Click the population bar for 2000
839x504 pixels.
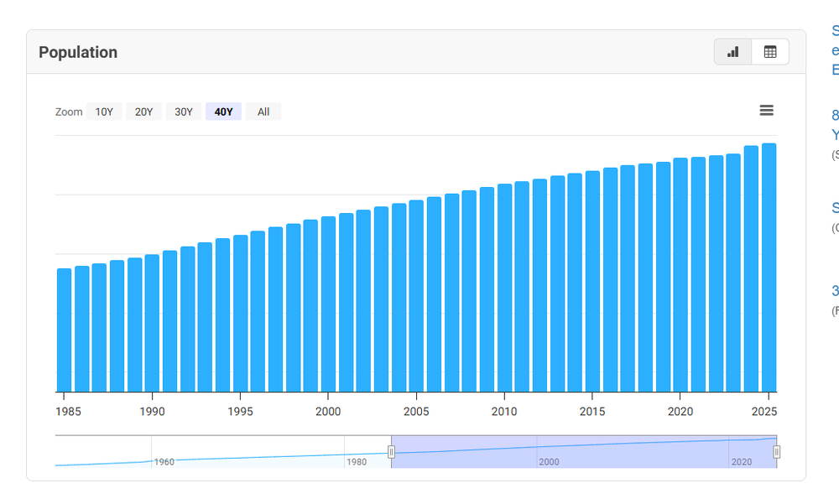click(328, 304)
